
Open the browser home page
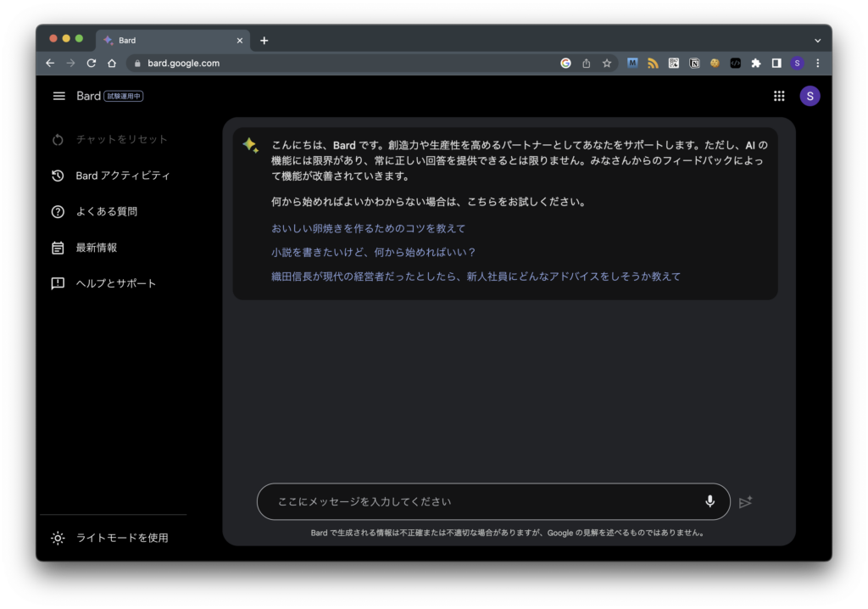[x=112, y=63]
